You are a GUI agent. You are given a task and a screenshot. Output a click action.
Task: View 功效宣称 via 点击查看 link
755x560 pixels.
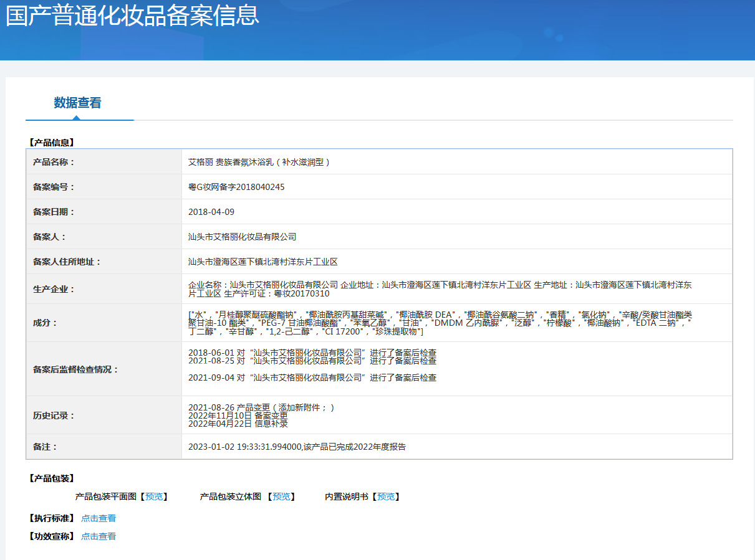99,536
